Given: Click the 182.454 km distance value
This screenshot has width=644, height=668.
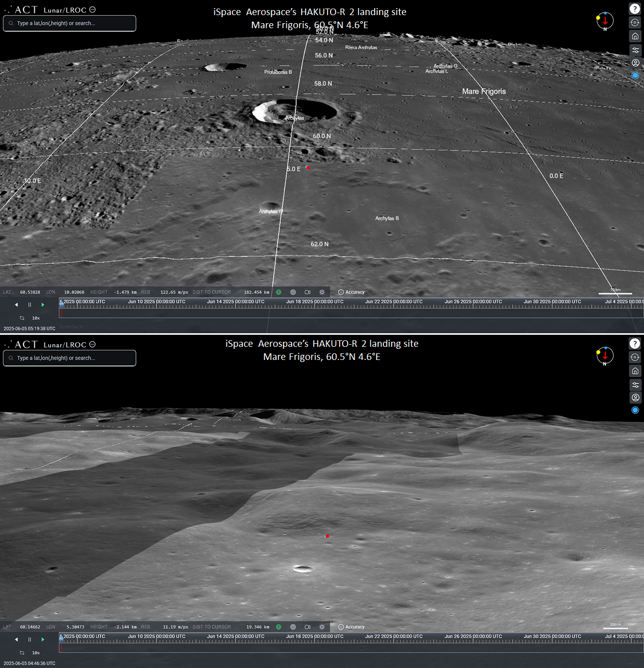Looking at the screenshot, I should (257, 292).
